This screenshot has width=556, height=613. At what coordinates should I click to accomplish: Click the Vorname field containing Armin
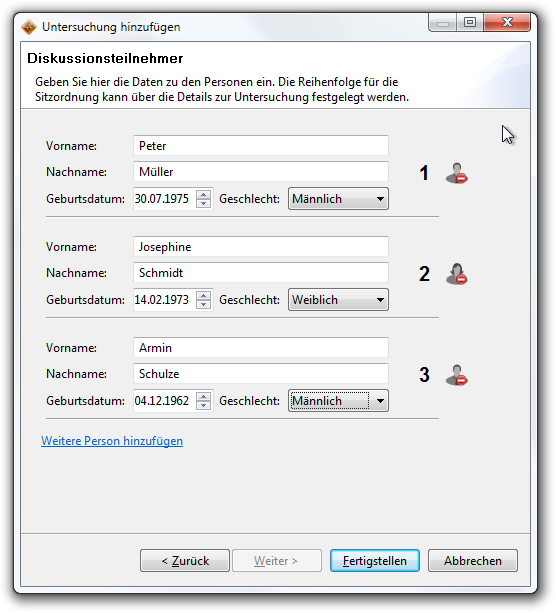(x=261, y=348)
